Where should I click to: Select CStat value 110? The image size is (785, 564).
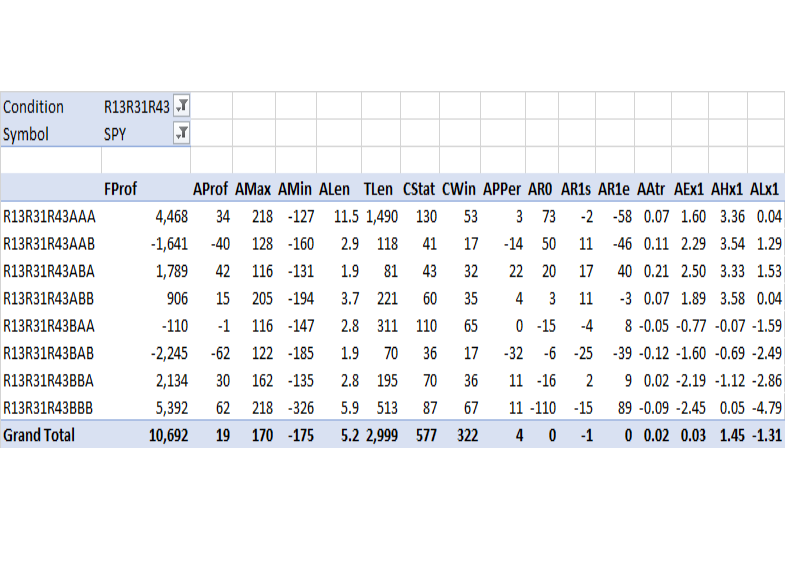(x=427, y=326)
